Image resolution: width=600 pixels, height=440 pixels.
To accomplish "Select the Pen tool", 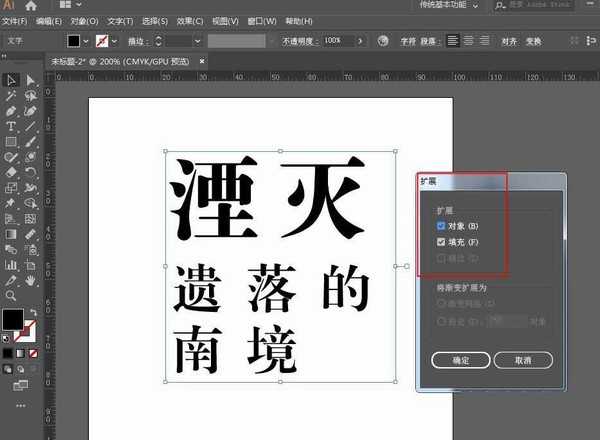I will coord(11,111).
